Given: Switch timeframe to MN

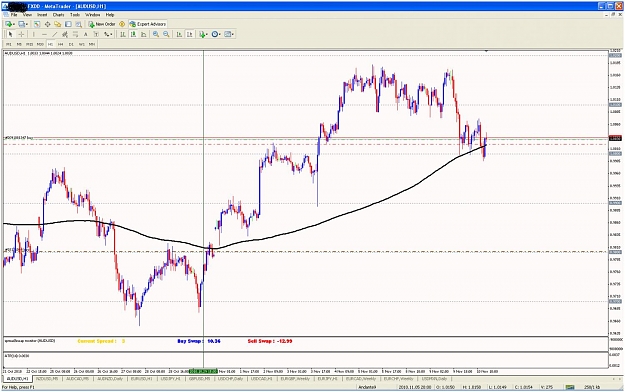Looking at the screenshot, I should (92, 44).
